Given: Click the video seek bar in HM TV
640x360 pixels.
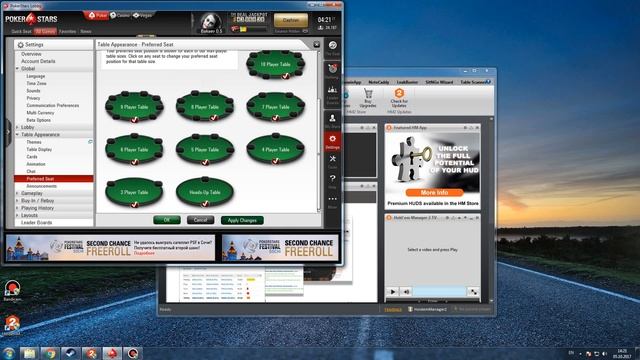Looking at the screenshot, I should click(x=440, y=292).
